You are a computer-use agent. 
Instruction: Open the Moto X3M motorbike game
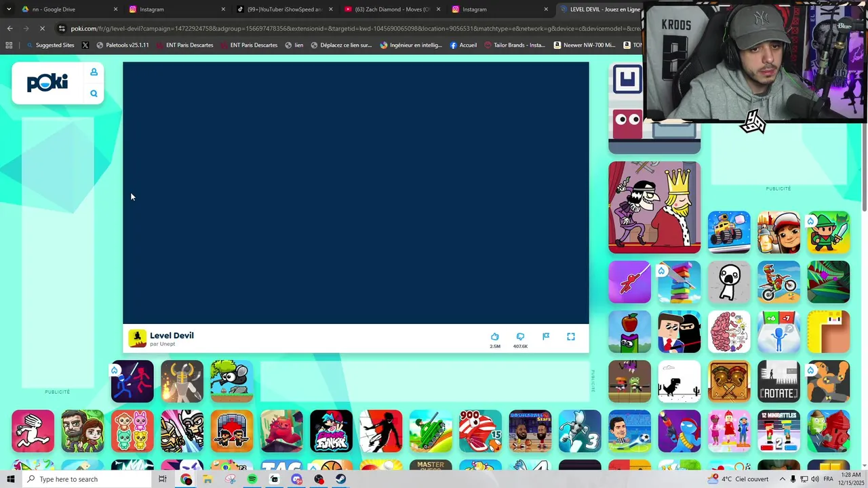[778, 282]
